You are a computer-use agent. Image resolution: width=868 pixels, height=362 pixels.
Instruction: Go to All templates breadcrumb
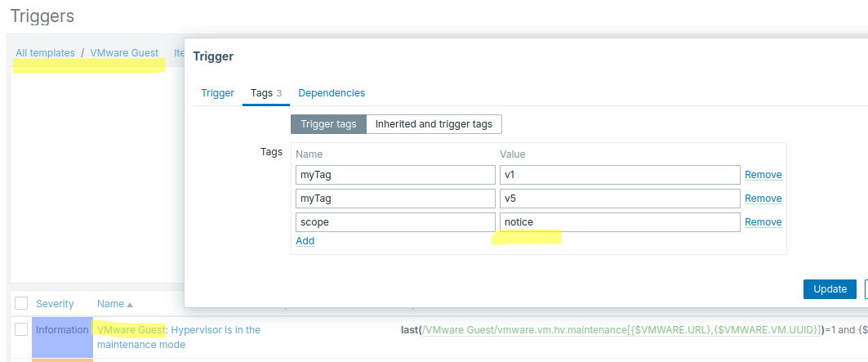45,53
